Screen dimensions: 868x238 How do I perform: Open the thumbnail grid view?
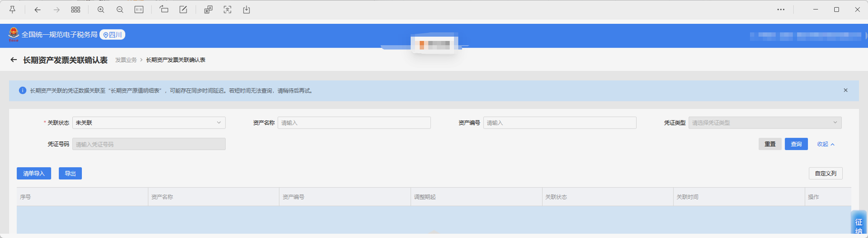tap(76, 10)
